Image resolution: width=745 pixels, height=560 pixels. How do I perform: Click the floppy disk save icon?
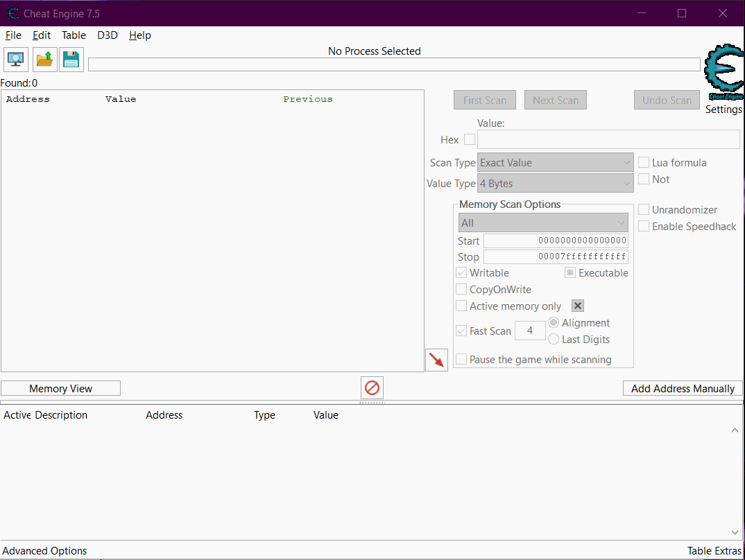coord(71,60)
